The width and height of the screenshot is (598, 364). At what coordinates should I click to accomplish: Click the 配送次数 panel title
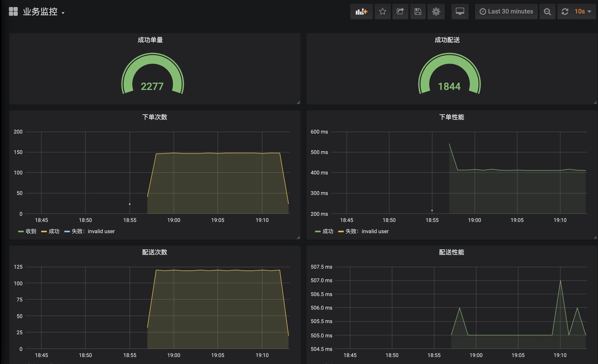coord(155,252)
